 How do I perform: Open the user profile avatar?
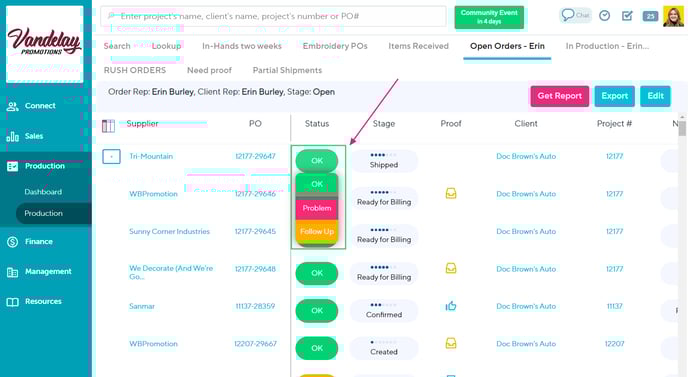[x=674, y=16]
